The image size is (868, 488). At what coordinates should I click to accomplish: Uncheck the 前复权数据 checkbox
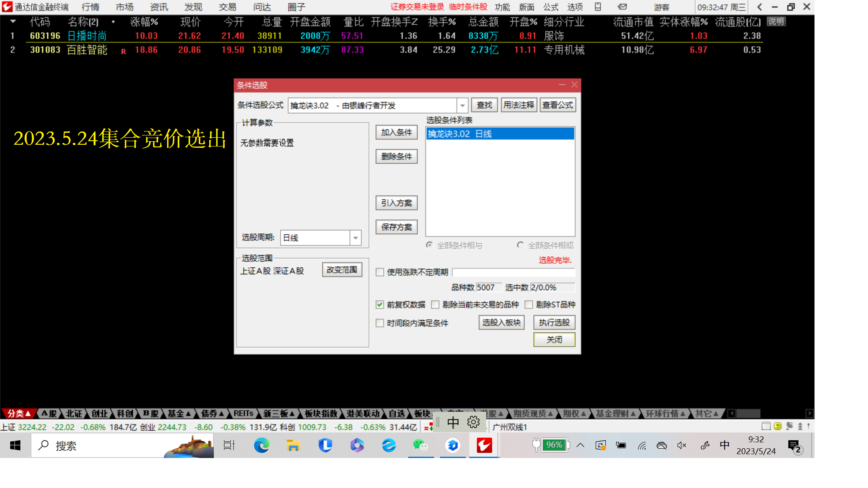(x=380, y=304)
